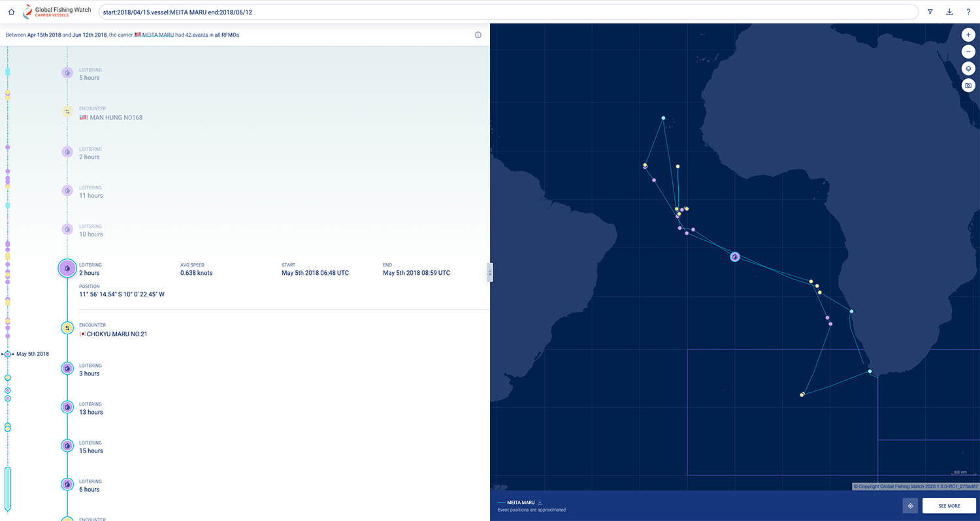980x521 pixels.
Task: Click the I MAN HUNG NO168 vessel name
Action: (114, 118)
